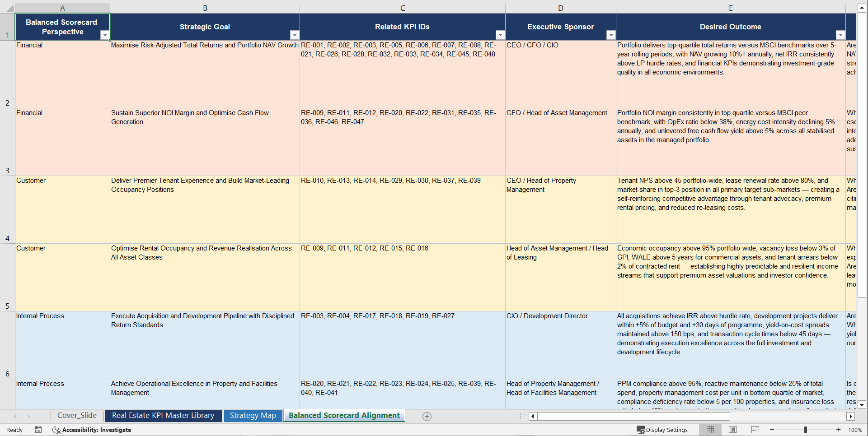Click vertical scrollbar up arrow
This screenshot has height=436, width=868.
[862, 8]
